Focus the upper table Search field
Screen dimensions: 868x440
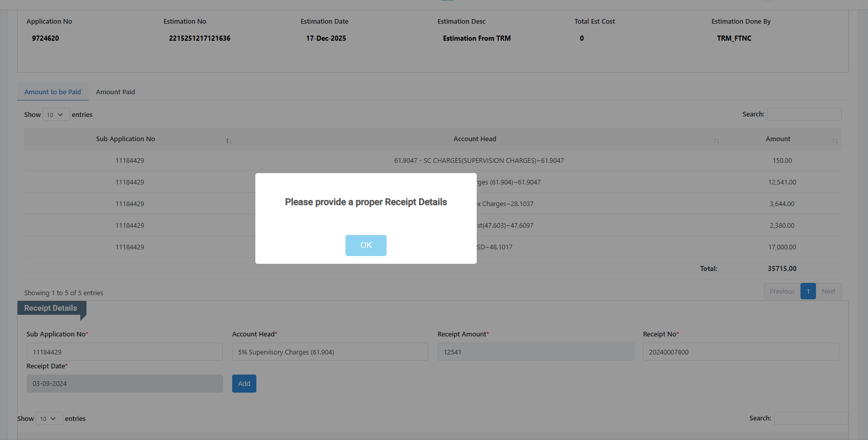click(x=804, y=114)
